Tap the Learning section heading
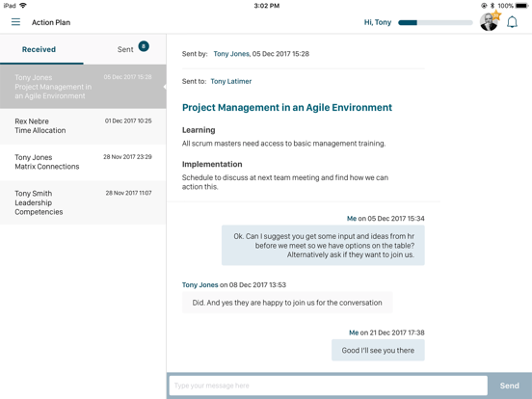Screen dimensions: 532x399 (x=199, y=130)
